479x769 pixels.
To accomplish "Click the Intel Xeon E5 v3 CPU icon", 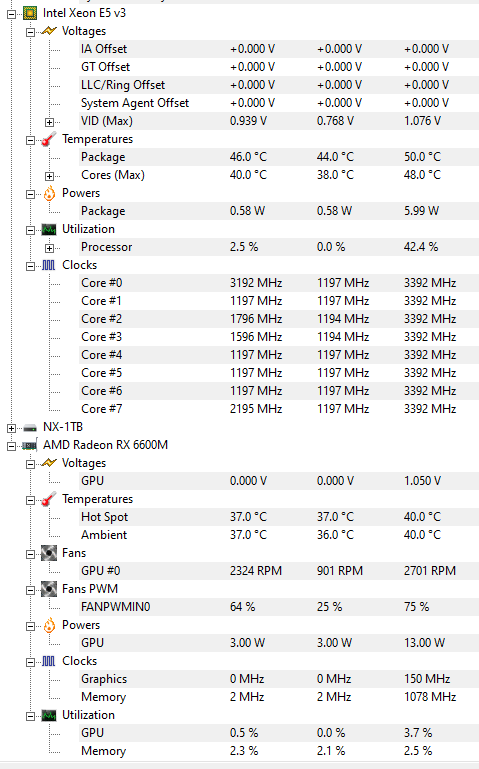I will [30, 13].
